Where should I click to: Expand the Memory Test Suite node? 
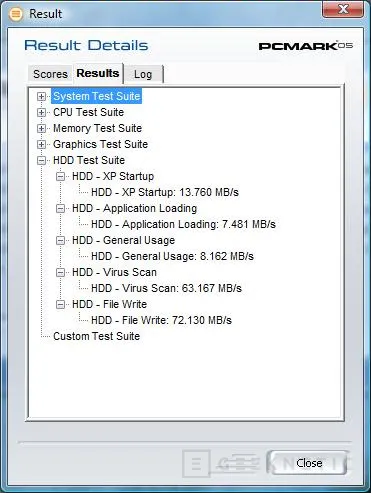click(x=41, y=128)
